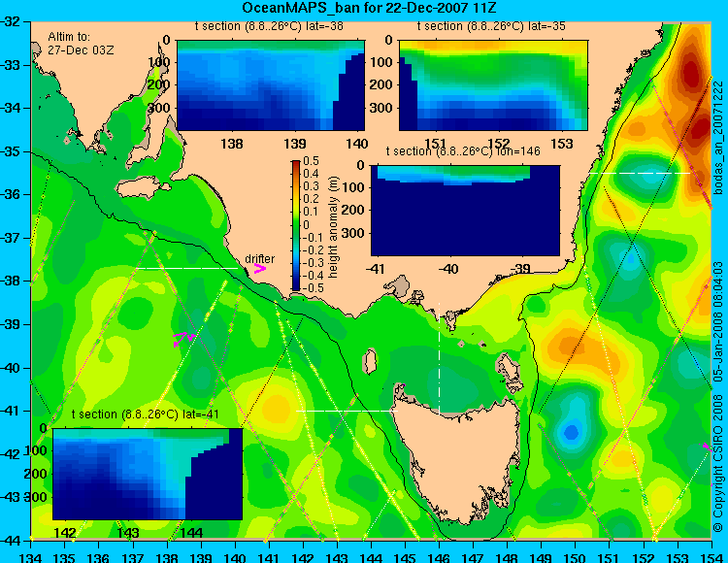Click the 't section (8.8..26°C) lon=146' heading
This screenshot has height=563, width=728.
point(463,151)
